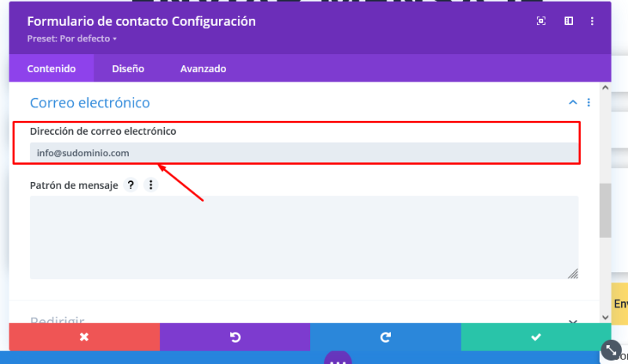Open the Avanzado tab
628x364 pixels.
203,69
